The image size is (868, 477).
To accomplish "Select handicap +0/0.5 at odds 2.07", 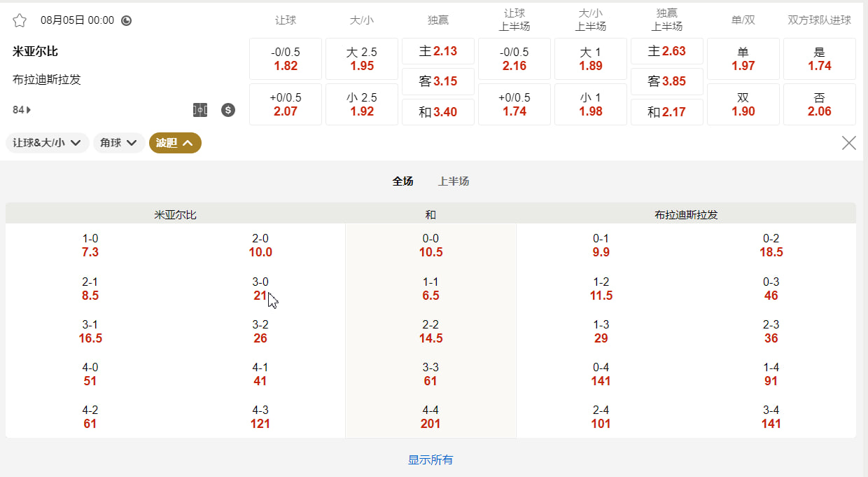I will 286,104.
